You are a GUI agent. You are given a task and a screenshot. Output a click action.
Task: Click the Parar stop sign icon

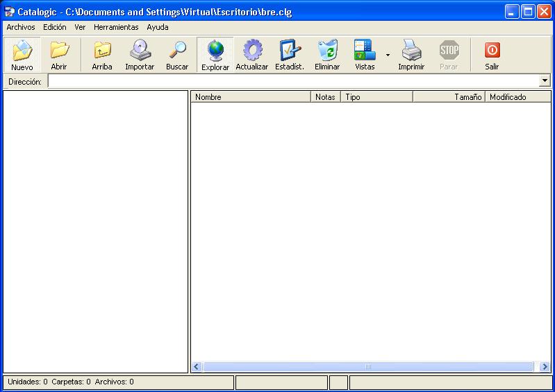(449, 50)
